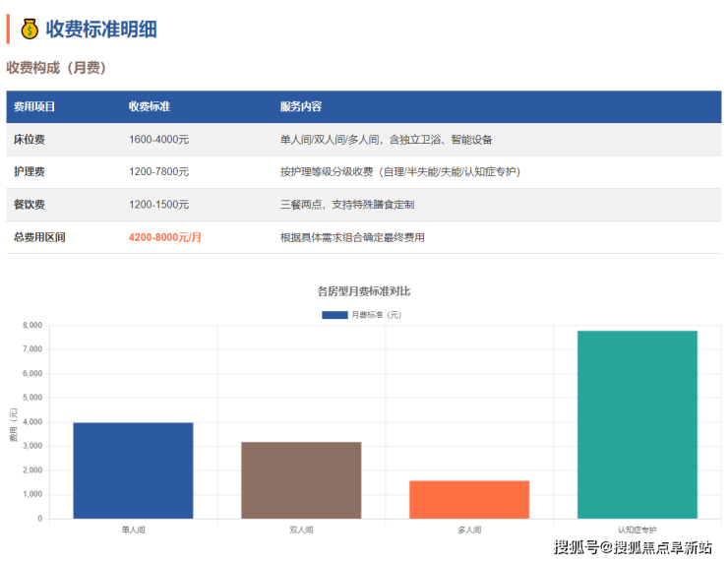Select the 餐饮费 row label

29,205
